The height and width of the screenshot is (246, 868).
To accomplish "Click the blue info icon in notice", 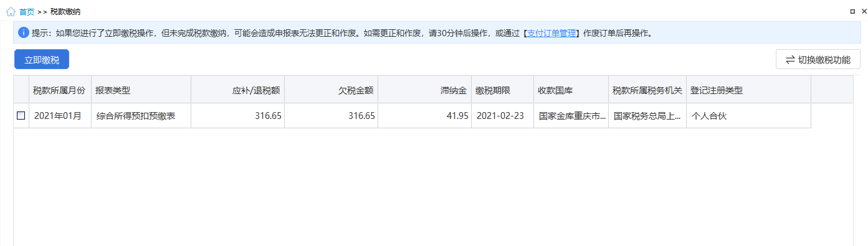I will 24,32.
